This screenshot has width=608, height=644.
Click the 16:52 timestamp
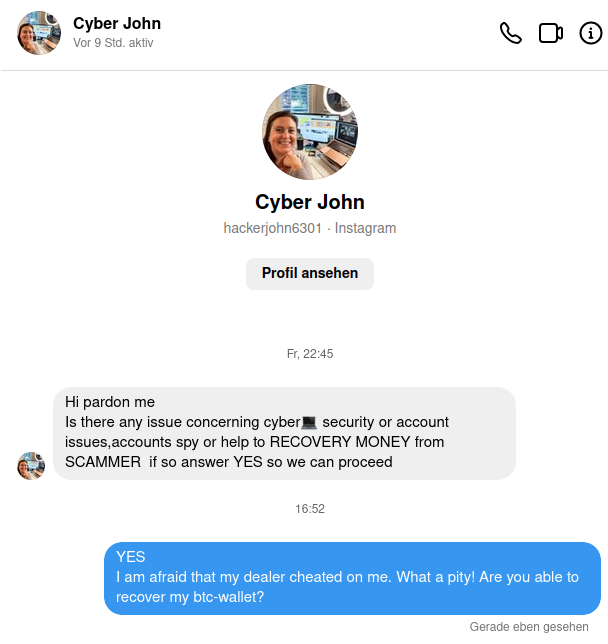pos(310,509)
